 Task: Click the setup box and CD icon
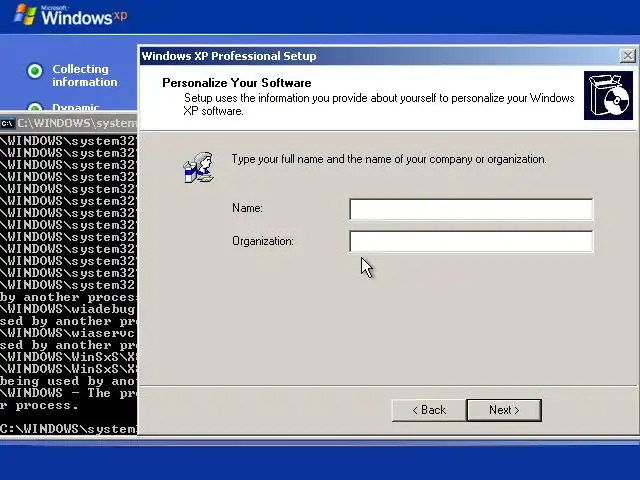point(608,96)
